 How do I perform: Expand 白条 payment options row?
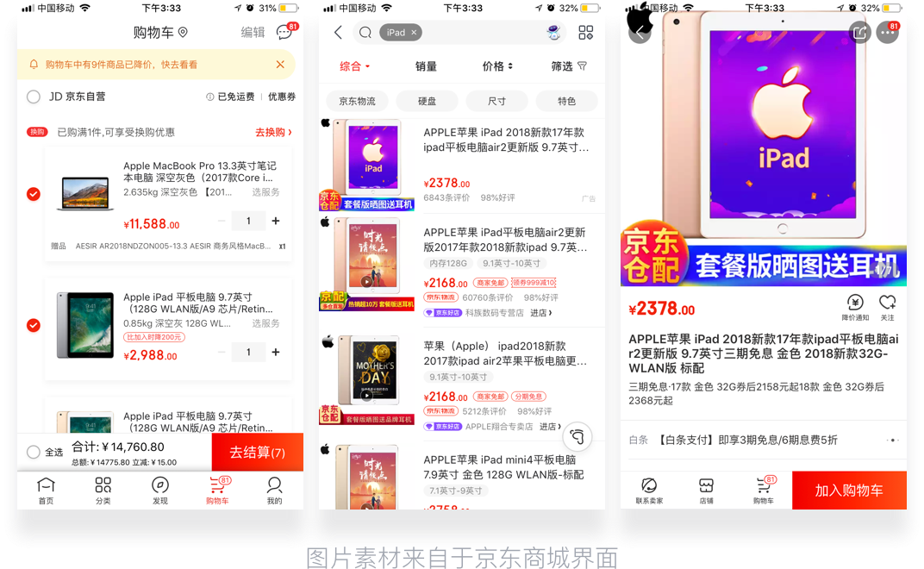(x=764, y=440)
